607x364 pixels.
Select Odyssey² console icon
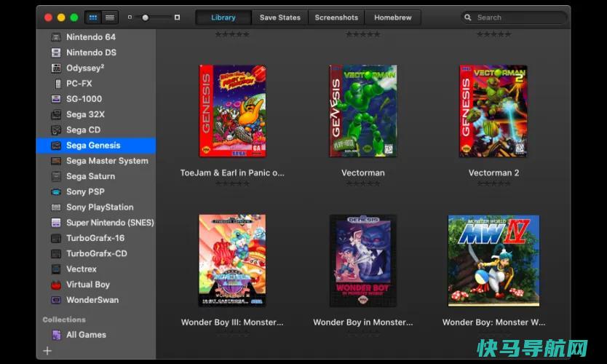point(56,68)
